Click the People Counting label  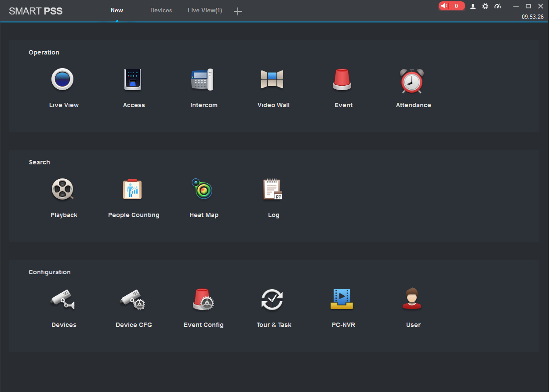[x=134, y=215]
